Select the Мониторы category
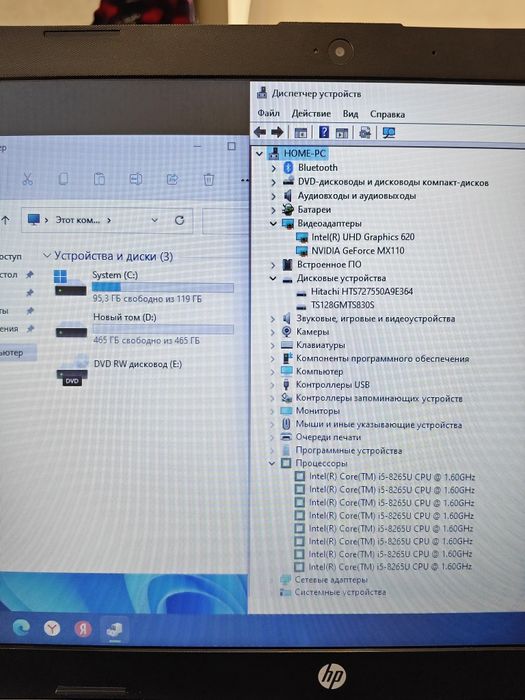 pos(317,411)
